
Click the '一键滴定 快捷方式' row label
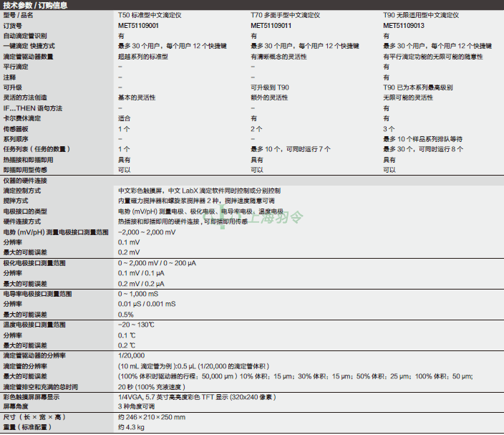tap(29, 46)
